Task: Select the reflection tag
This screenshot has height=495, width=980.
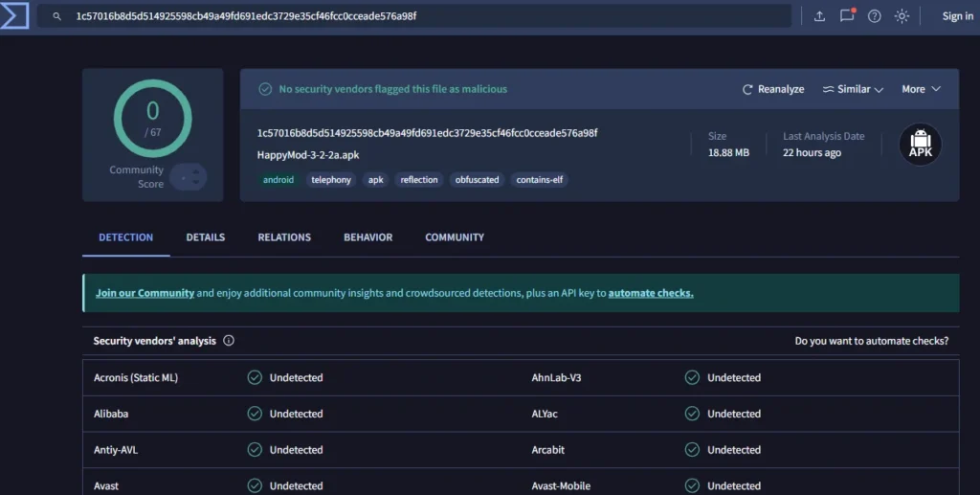Action: click(x=419, y=180)
